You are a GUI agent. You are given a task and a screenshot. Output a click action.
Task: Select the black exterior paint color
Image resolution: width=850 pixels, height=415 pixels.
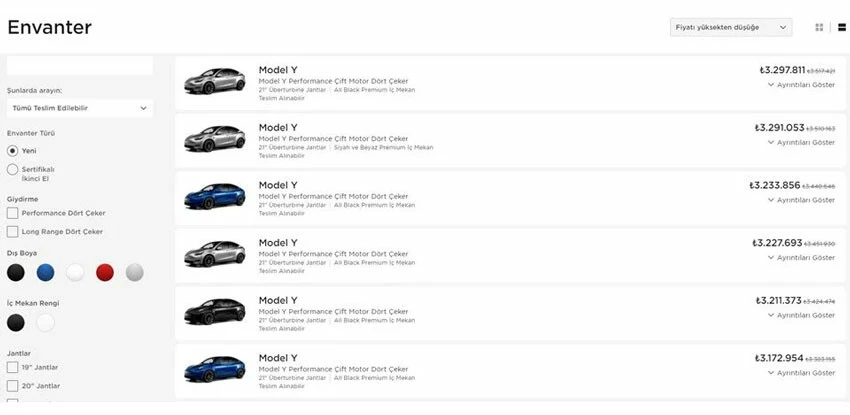pos(16,273)
